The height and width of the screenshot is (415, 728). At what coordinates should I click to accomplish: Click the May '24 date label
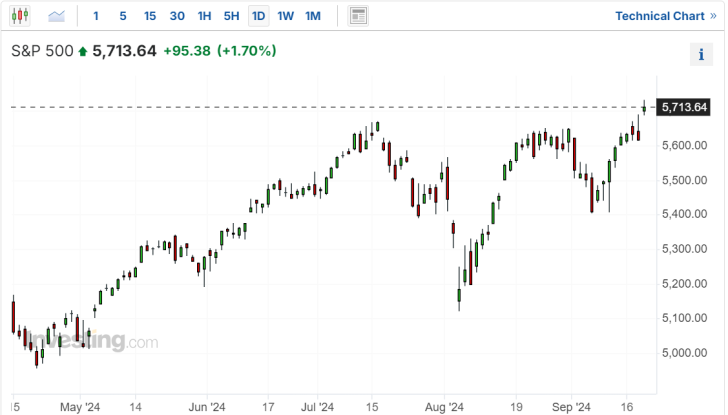click(x=80, y=407)
